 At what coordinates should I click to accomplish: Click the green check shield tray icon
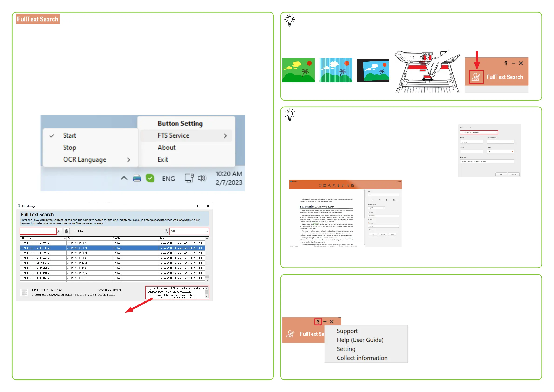150,178
